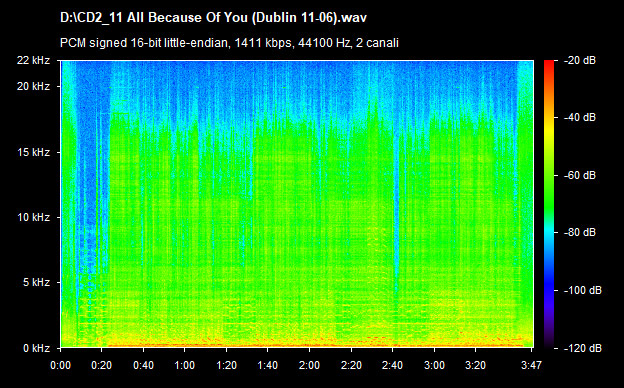Click the file path title text
The image size is (624, 388).
coord(213,18)
